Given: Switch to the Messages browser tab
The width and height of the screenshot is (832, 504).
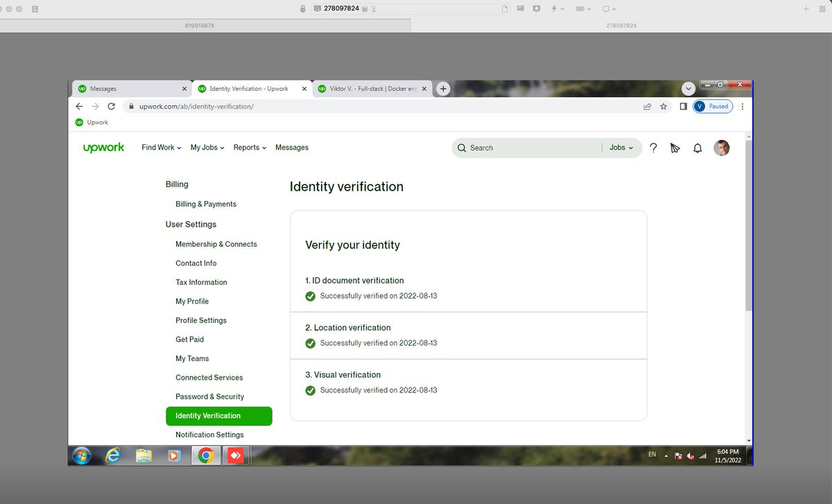Looking at the screenshot, I should tap(132, 89).
